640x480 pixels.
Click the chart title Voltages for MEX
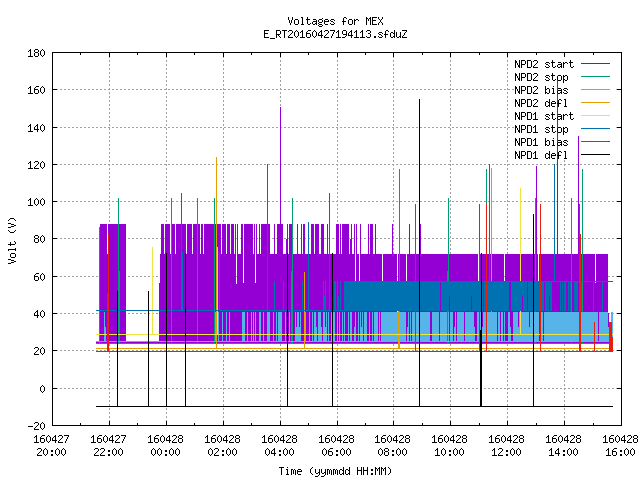point(335,21)
